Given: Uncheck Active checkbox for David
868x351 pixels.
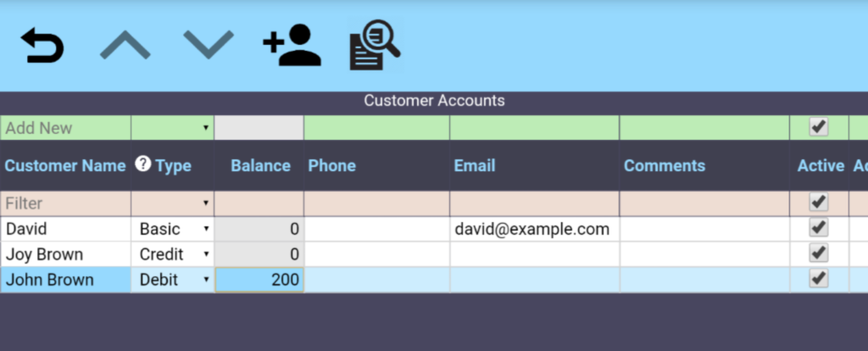Looking at the screenshot, I should [x=818, y=228].
